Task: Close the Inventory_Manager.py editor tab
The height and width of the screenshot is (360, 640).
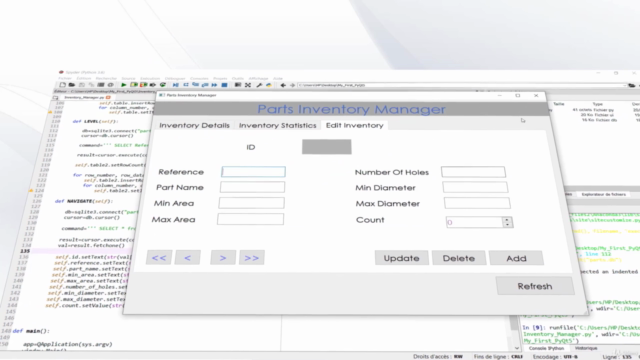Action: tap(108, 98)
